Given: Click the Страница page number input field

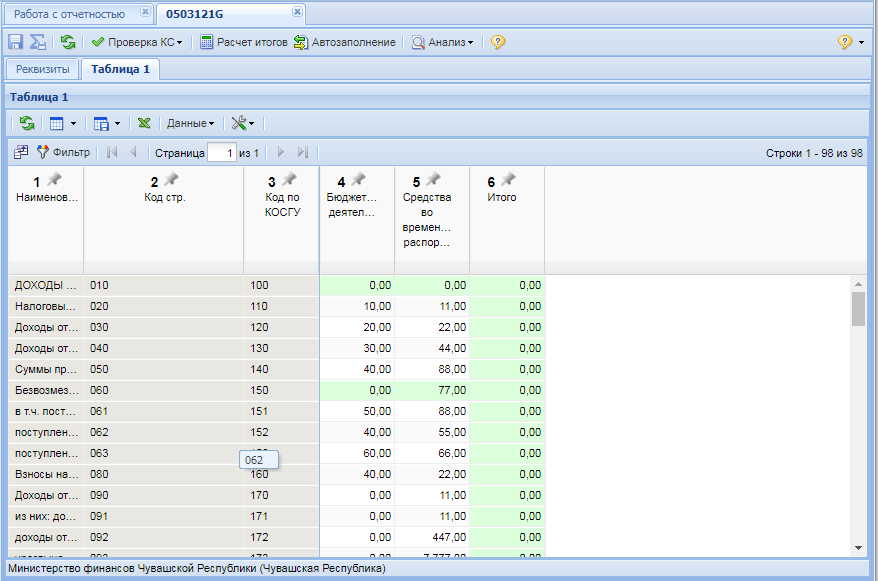Looking at the screenshot, I should click(222, 153).
